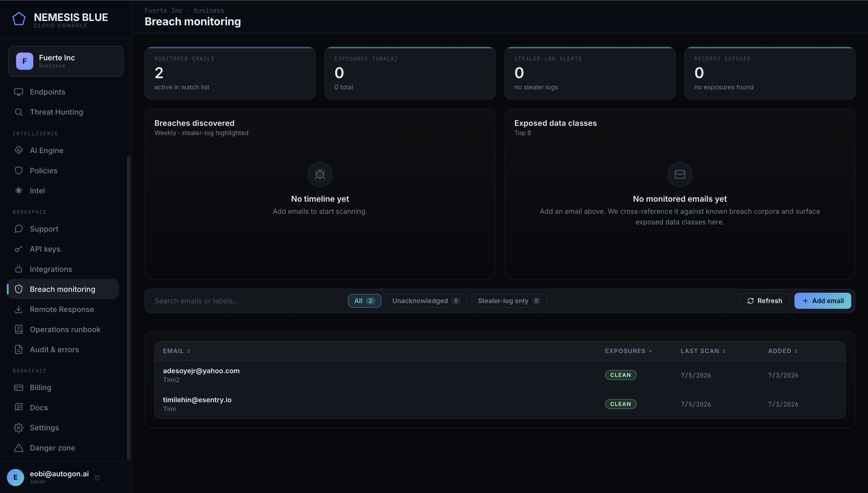Click the Intel icon in sidebar
The height and width of the screenshot is (493, 868).
click(x=19, y=191)
